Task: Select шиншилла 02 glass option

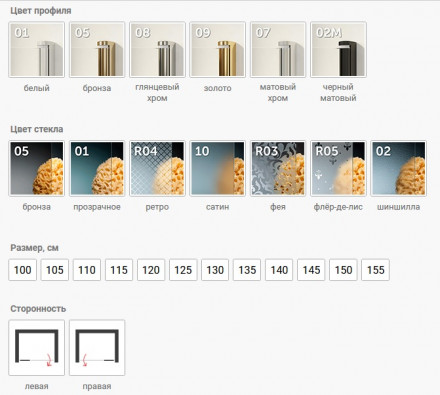Action: tap(399, 168)
